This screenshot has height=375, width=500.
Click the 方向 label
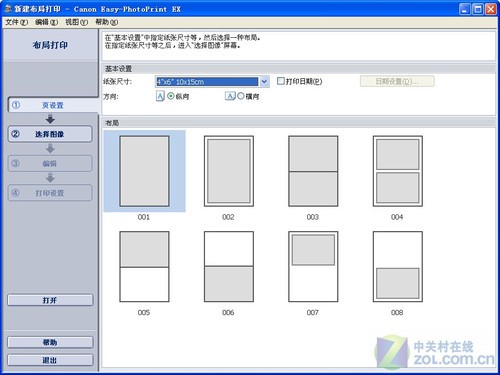(x=111, y=96)
